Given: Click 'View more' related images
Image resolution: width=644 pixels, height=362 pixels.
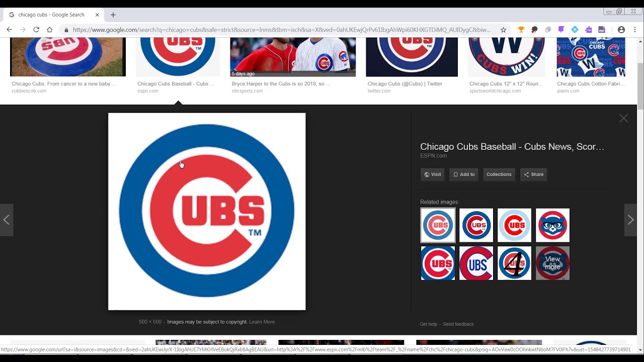Looking at the screenshot, I should point(553,263).
